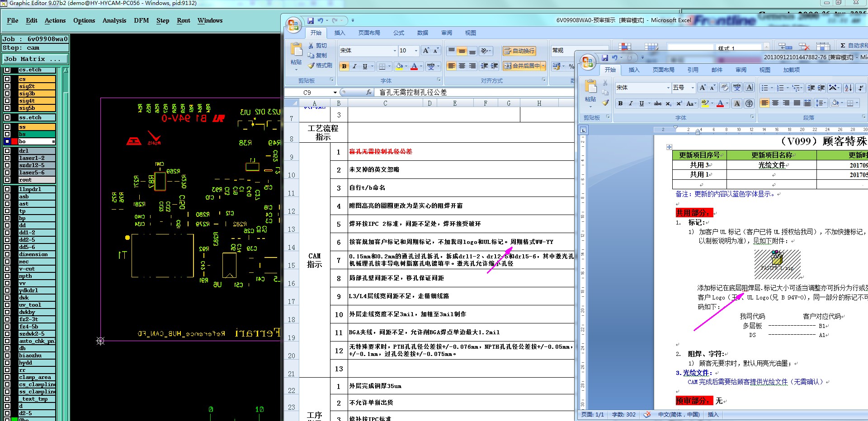Save the Excel workbook via quick access

coord(311,20)
